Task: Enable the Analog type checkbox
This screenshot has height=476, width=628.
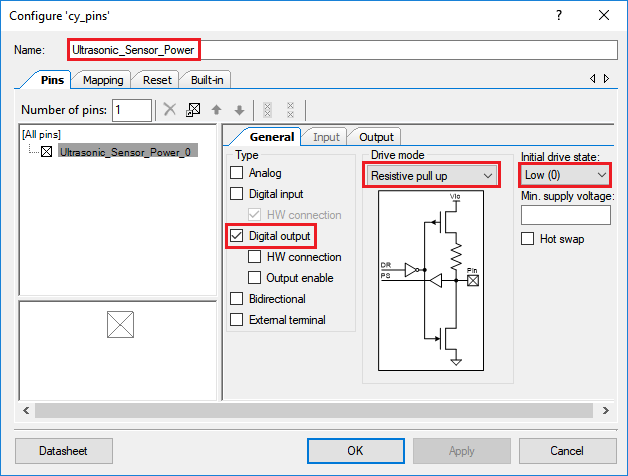Action: (236, 173)
